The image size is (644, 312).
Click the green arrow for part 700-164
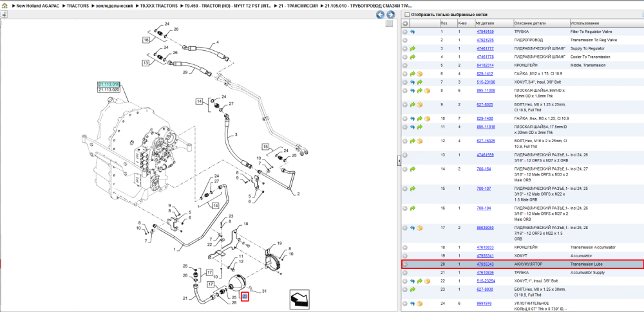(412, 169)
